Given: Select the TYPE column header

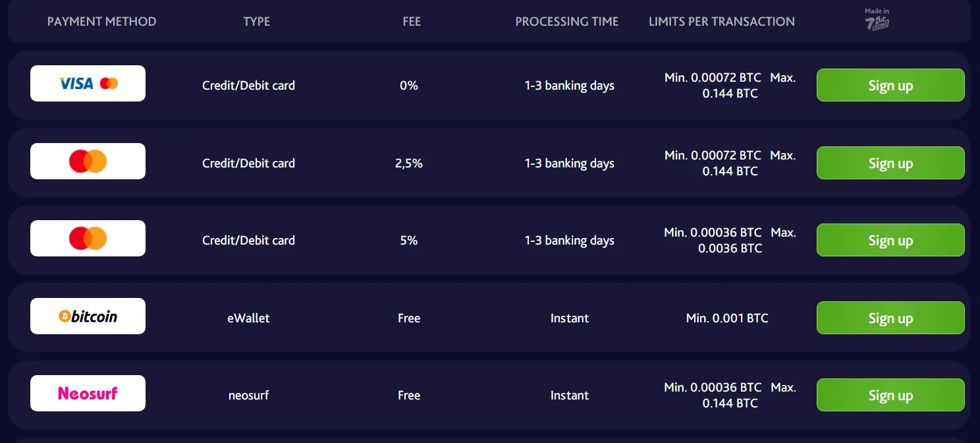Looking at the screenshot, I should coord(256,21).
